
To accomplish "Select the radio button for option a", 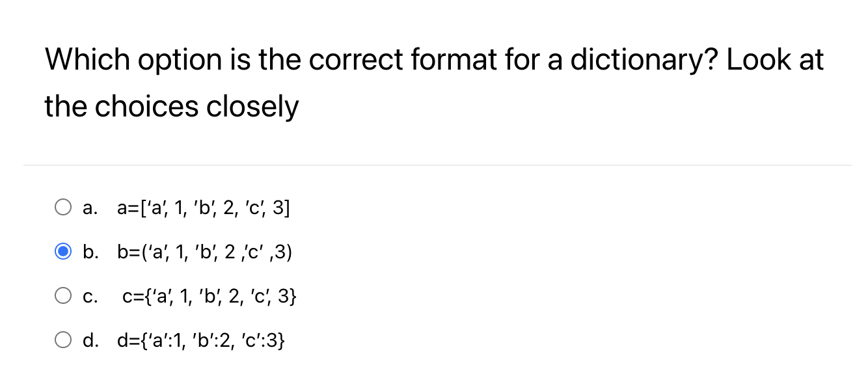I will (63, 207).
